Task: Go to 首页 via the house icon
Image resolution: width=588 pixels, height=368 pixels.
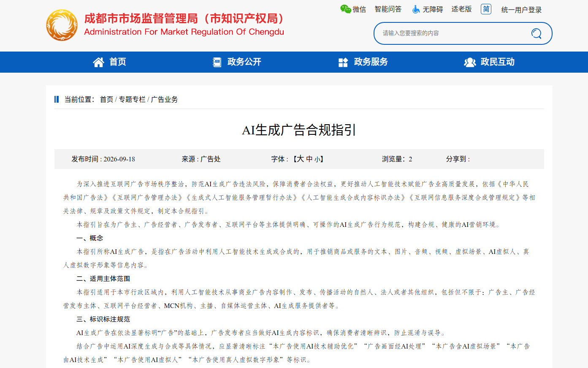Action: pos(98,62)
